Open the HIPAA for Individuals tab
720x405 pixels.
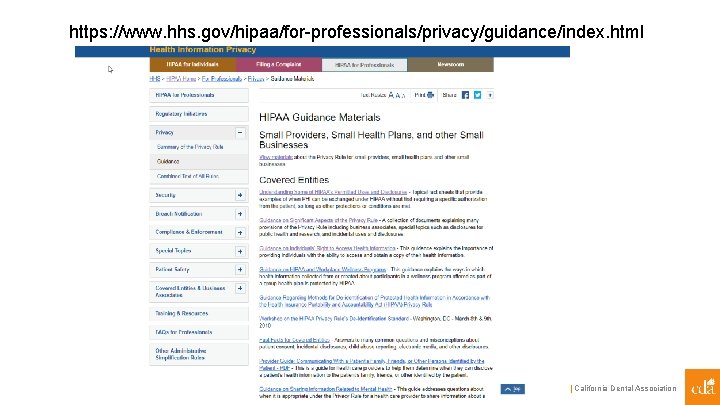pyautogui.click(x=193, y=65)
